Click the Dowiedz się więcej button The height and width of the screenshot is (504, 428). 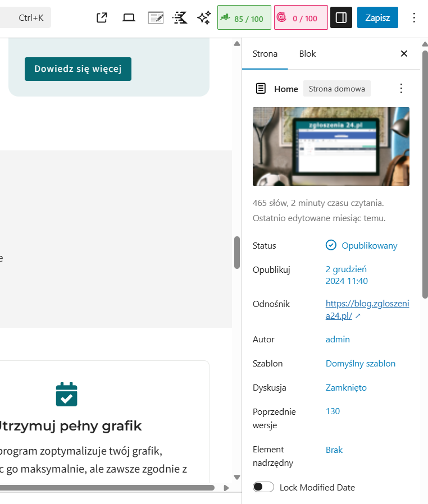pos(78,69)
